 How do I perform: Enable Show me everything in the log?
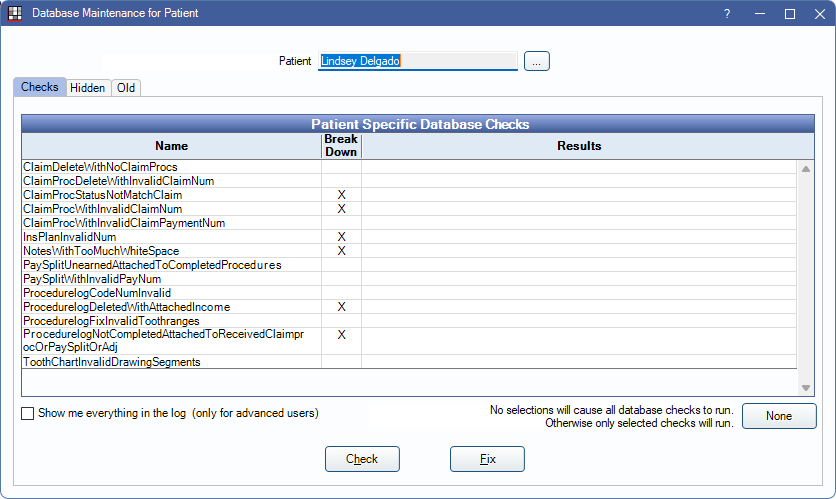coord(28,413)
